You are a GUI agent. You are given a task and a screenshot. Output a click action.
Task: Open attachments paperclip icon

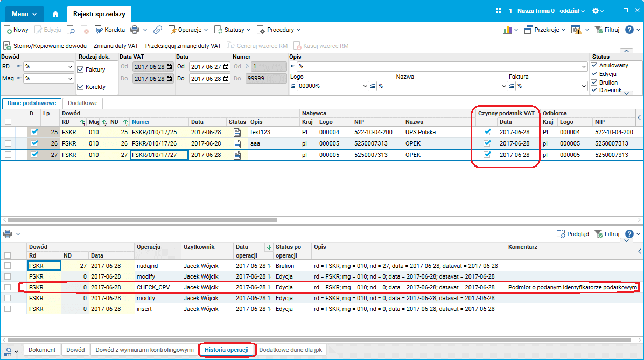(158, 30)
